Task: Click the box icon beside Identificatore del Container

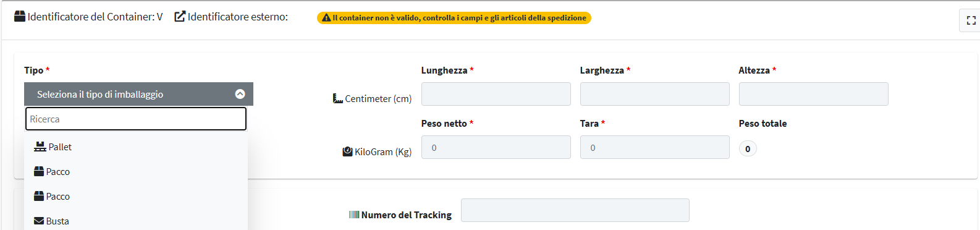Action: click(20, 17)
